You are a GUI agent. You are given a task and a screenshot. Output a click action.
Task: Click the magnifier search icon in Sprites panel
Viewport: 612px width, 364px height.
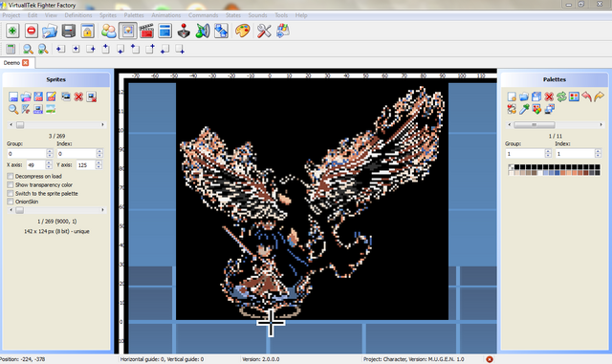click(13, 109)
